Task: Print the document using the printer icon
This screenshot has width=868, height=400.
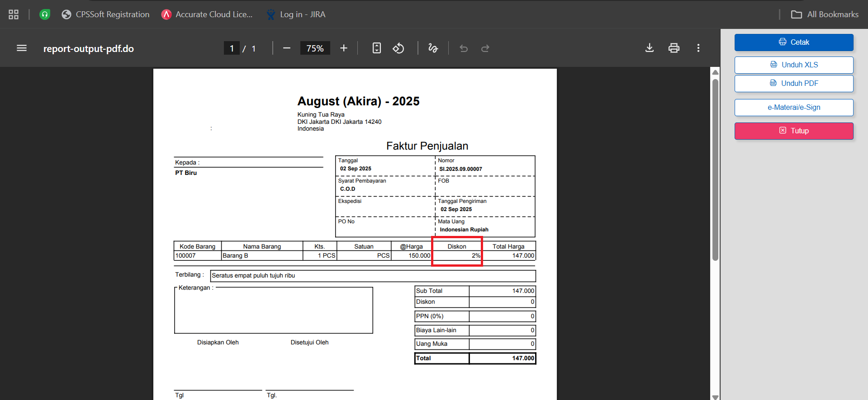Action: 674,48
